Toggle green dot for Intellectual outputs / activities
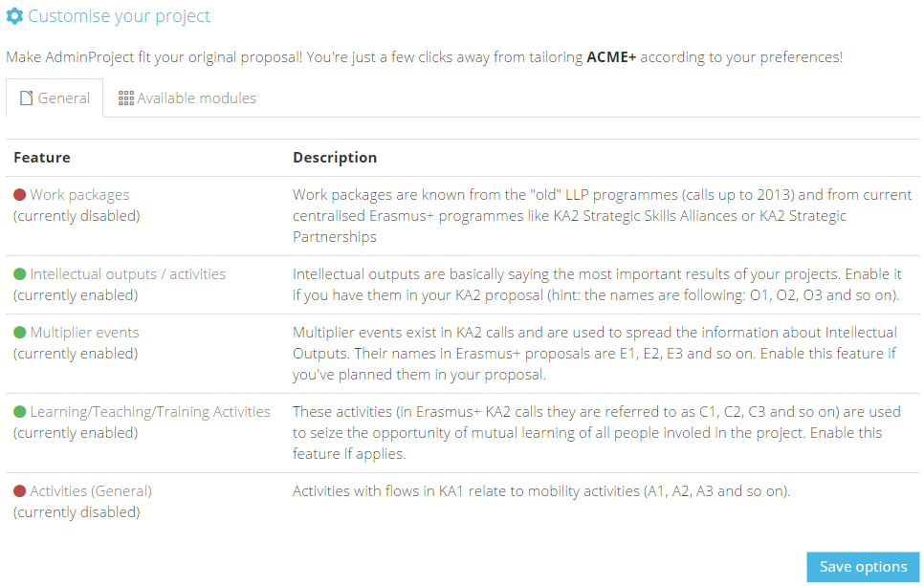Screen dimensions: 924x586 (19, 273)
